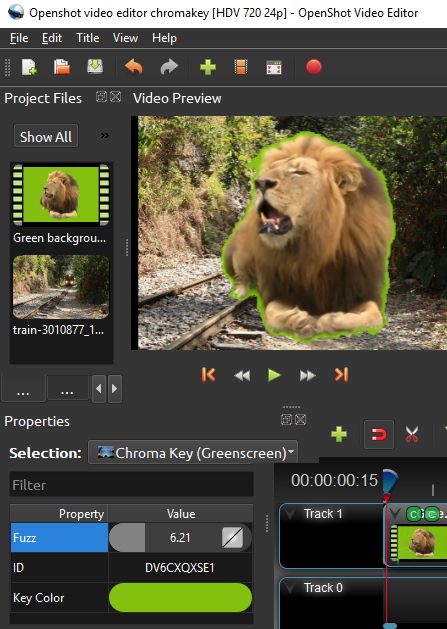Open the Help menu
The image size is (447, 629).
click(164, 38)
